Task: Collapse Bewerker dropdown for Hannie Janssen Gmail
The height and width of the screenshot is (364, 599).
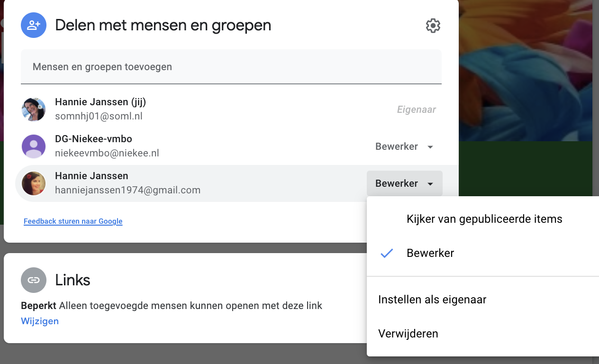Action: coord(404,183)
